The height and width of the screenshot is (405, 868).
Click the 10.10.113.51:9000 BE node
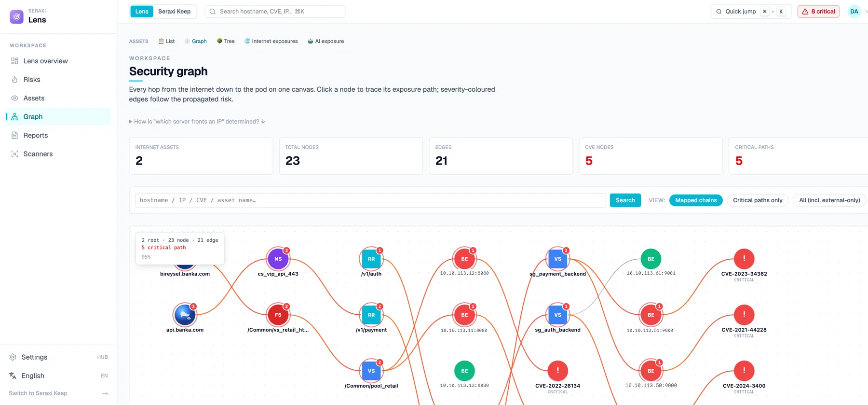pos(651,315)
